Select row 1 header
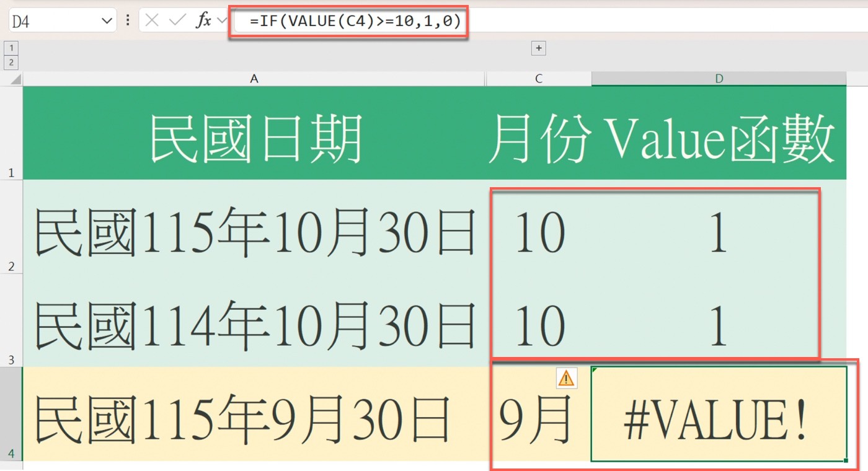The width and height of the screenshot is (868, 471). click(11, 133)
